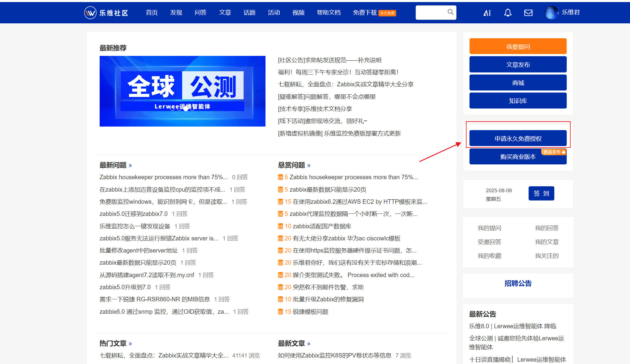Click the 签到 check-in button
630x364 pixels.
tap(541, 193)
